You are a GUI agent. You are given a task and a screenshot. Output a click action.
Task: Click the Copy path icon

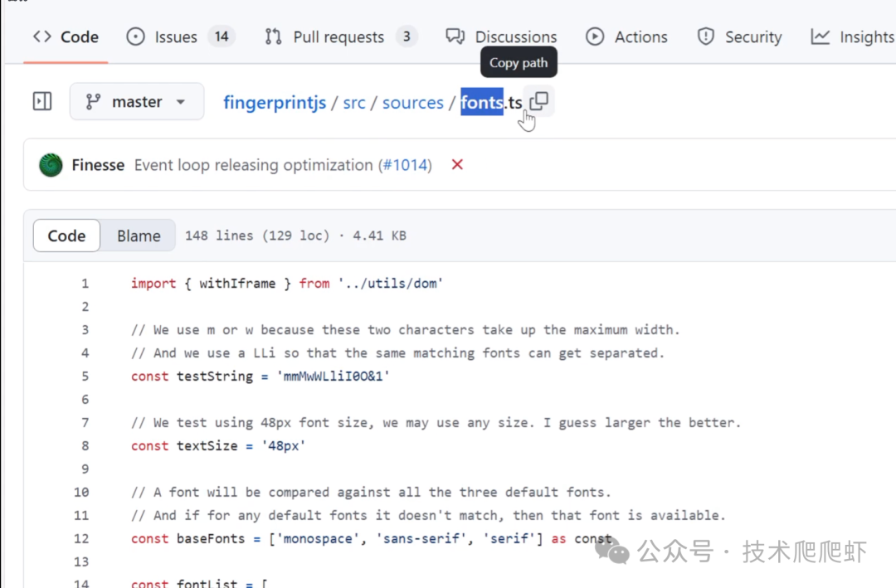coord(539,101)
